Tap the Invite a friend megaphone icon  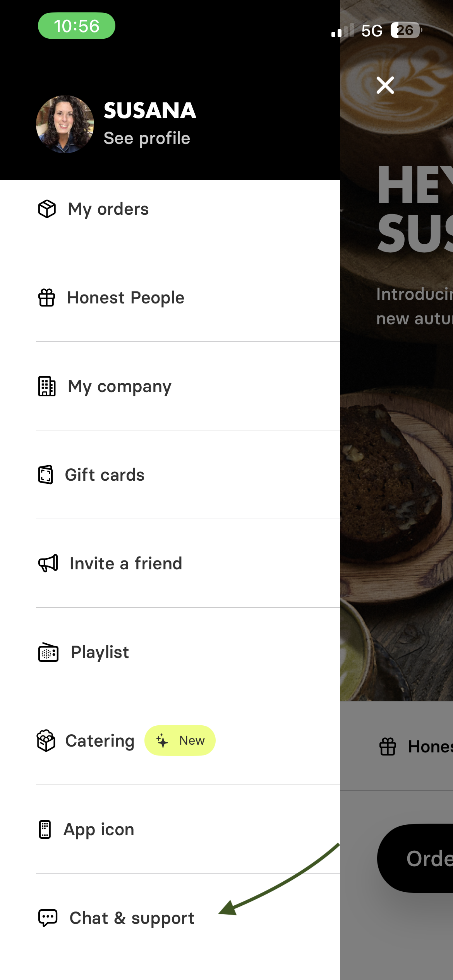pos(48,563)
